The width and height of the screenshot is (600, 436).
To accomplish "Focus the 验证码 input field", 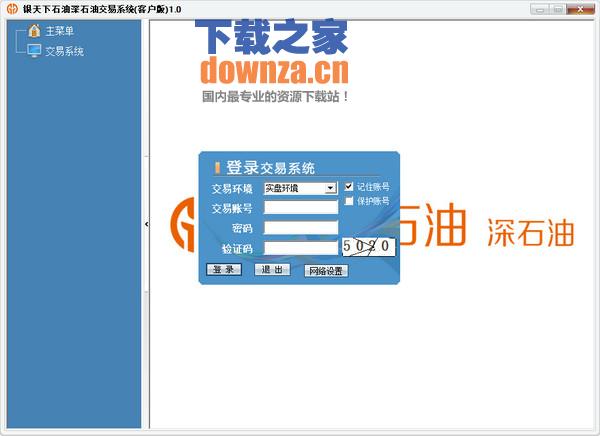I will click(301, 248).
